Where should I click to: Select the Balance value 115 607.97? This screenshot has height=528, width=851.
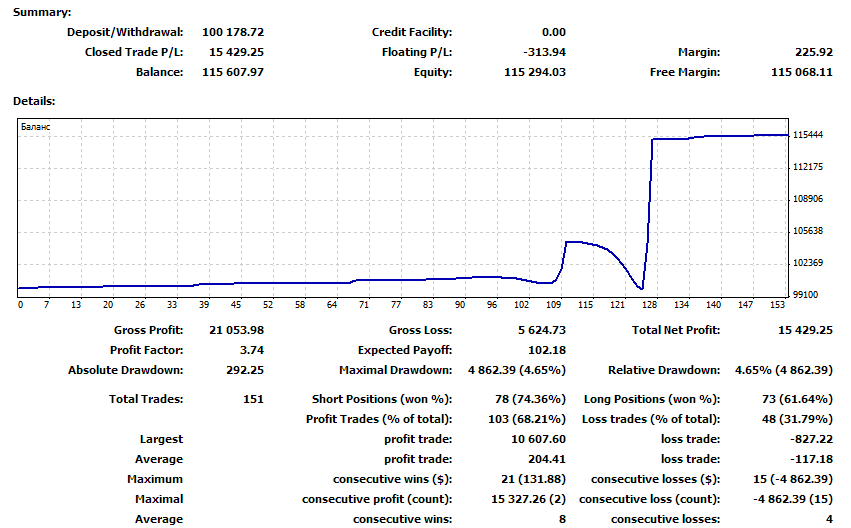[x=233, y=72]
